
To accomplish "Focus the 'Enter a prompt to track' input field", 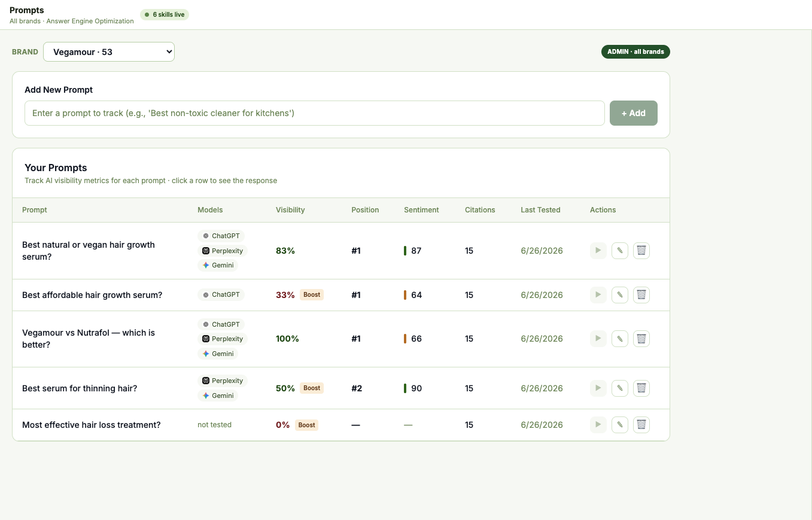I will point(315,113).
